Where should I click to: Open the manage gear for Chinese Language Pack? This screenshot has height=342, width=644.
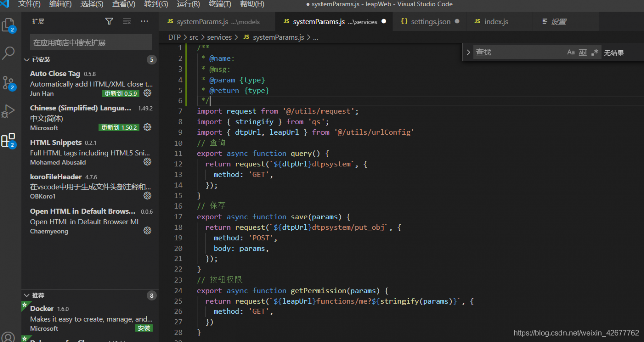[147, 127]
